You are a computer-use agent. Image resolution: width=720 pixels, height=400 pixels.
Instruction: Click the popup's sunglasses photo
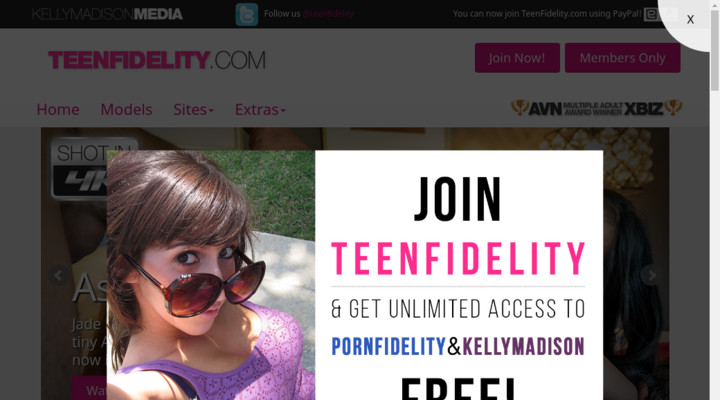211,275
